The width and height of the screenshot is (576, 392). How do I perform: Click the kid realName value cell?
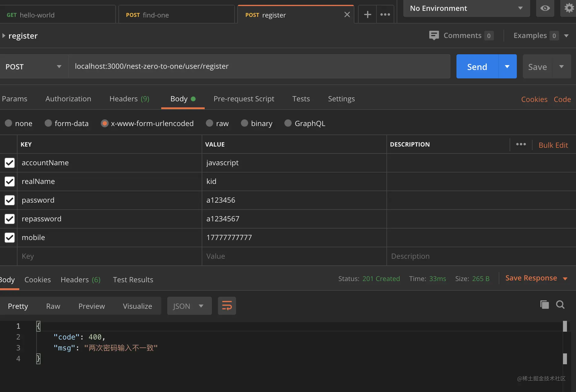294,182
